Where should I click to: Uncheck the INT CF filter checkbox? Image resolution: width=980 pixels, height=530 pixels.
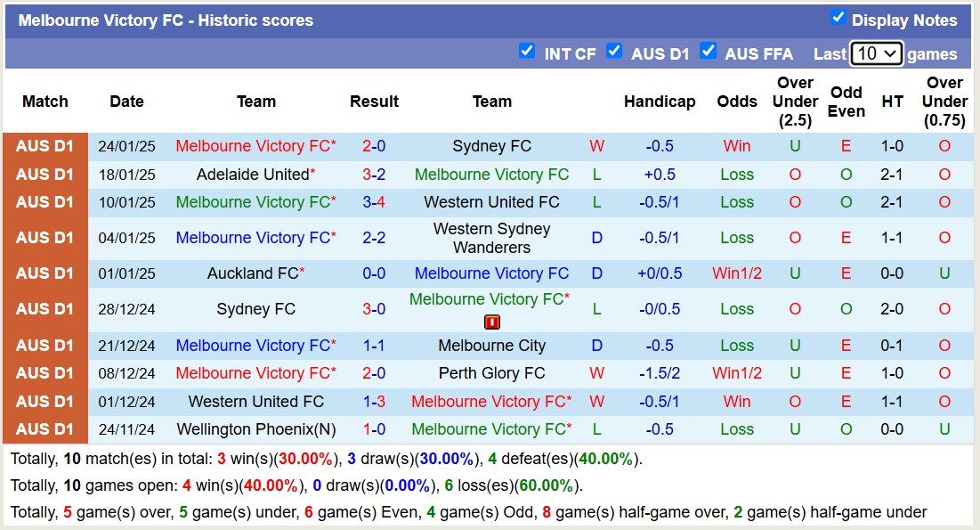tap(527, 52)
